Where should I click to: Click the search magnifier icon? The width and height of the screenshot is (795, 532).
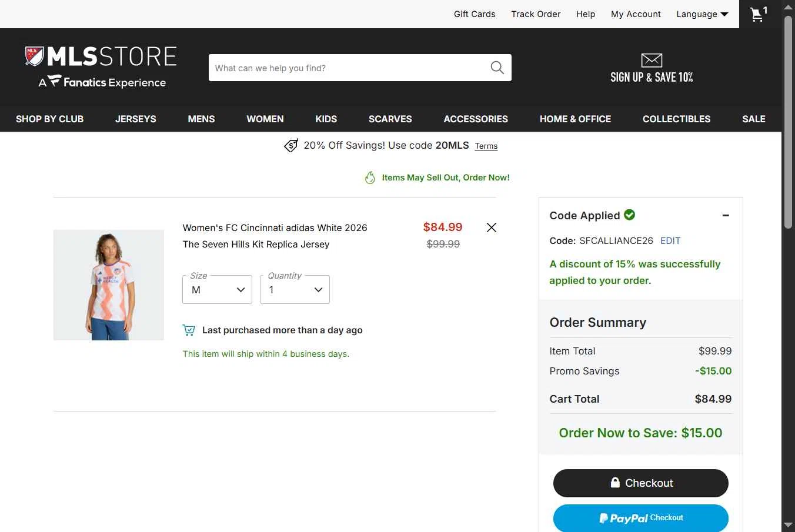[x=497, y=68]
